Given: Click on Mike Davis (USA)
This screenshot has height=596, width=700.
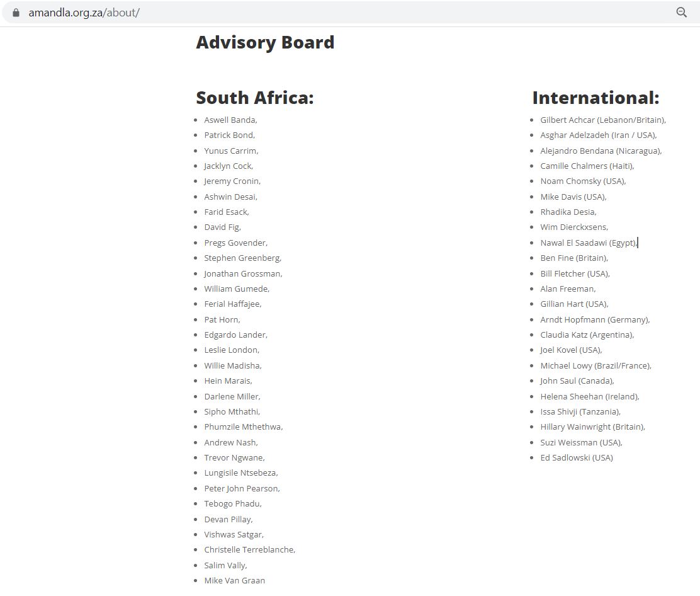Looking at the screenshot, I should tap(573, 197).
